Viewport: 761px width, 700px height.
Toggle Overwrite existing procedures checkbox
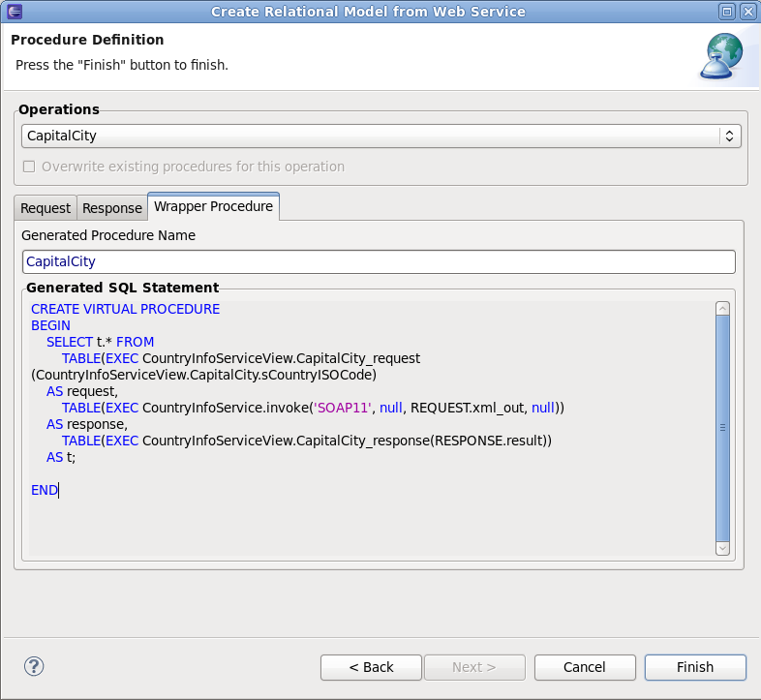coord(29,167)
